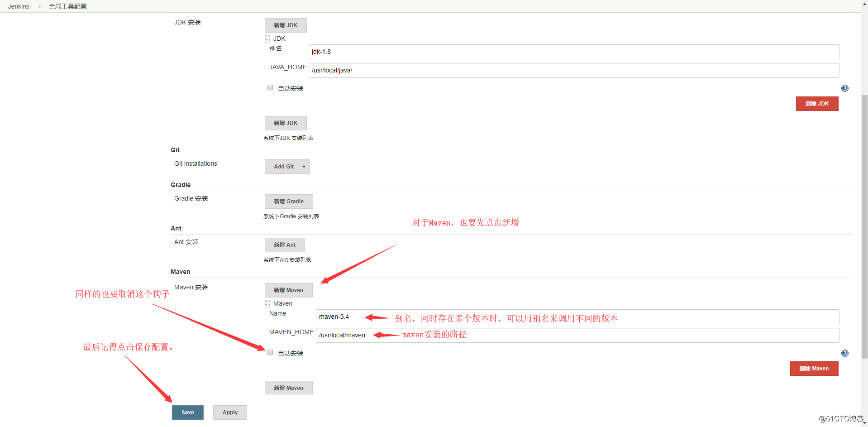Click the Git section heading
This screenshot has width=868, height=427.
175,150
